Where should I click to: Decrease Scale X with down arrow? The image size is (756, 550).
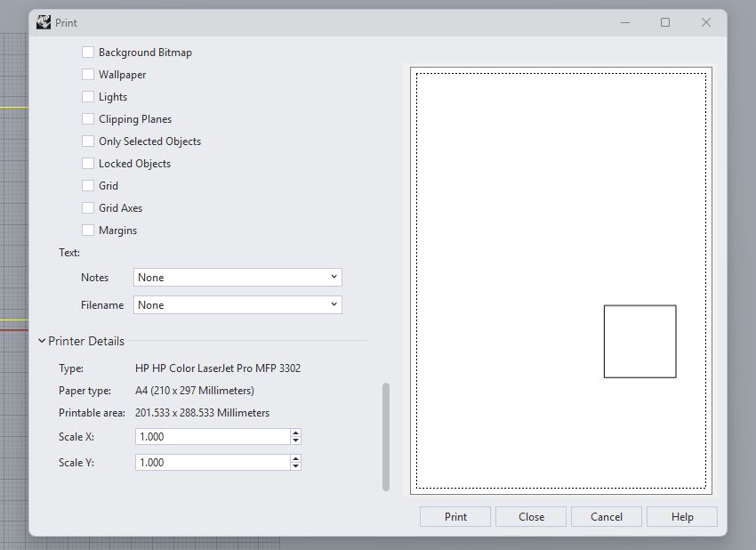pyautogui.click(x=295, y=441)
